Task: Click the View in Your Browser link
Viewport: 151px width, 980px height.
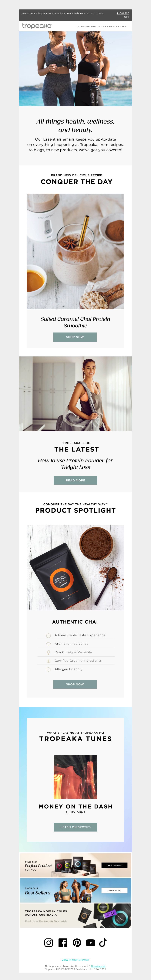Action: (75, 960)
